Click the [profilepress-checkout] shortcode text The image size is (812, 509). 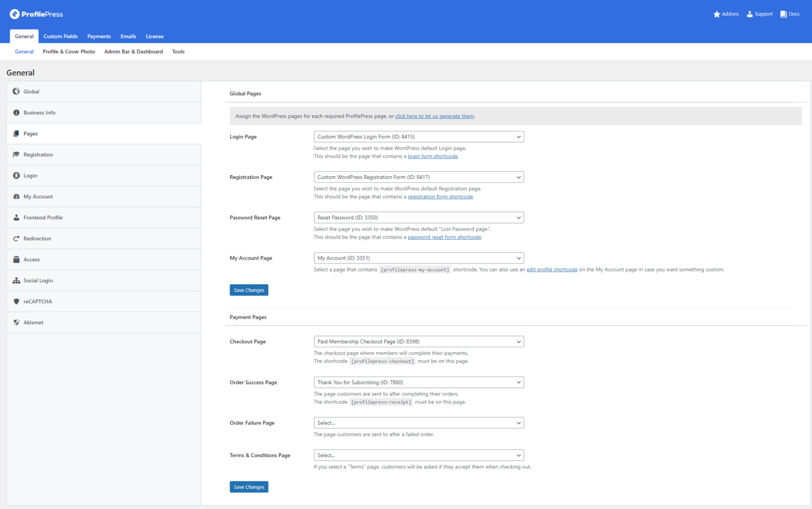pyautogui.click(x=383, y=361)
